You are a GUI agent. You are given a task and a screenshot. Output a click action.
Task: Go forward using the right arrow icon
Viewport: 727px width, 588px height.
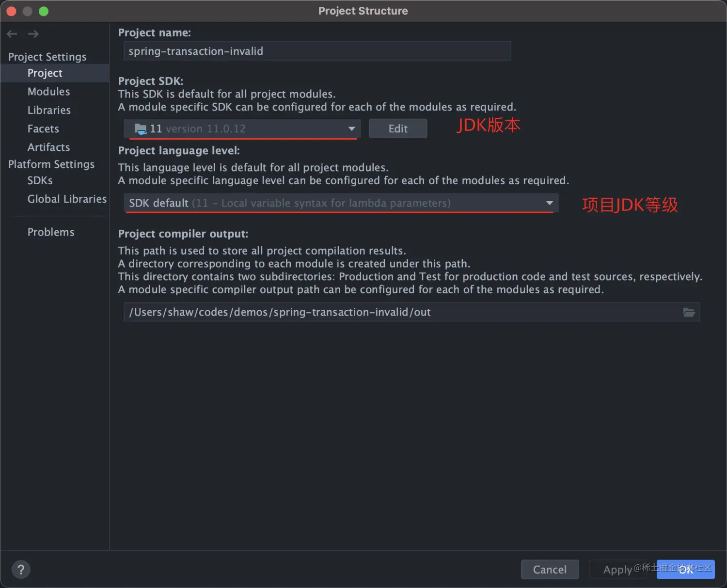click(33, 34)
